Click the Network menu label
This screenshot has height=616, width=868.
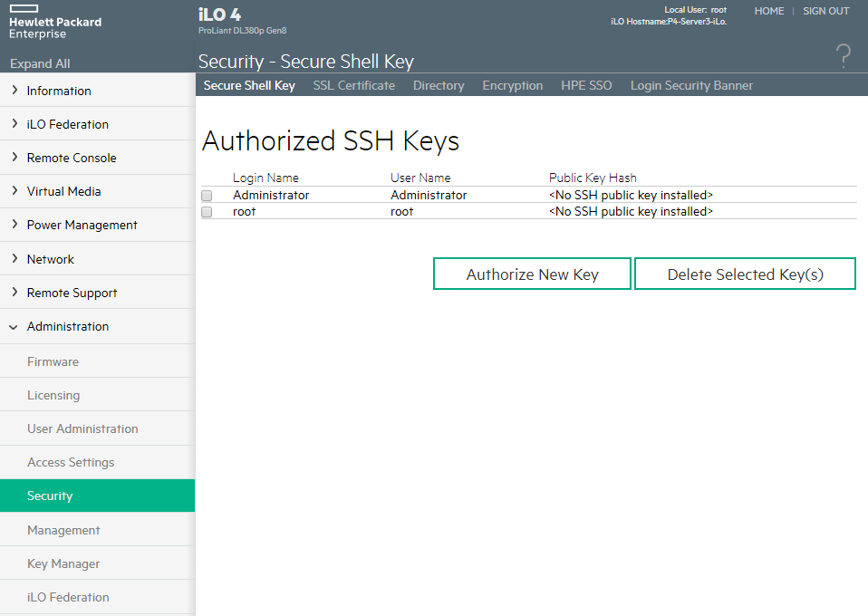click(51, 259)
